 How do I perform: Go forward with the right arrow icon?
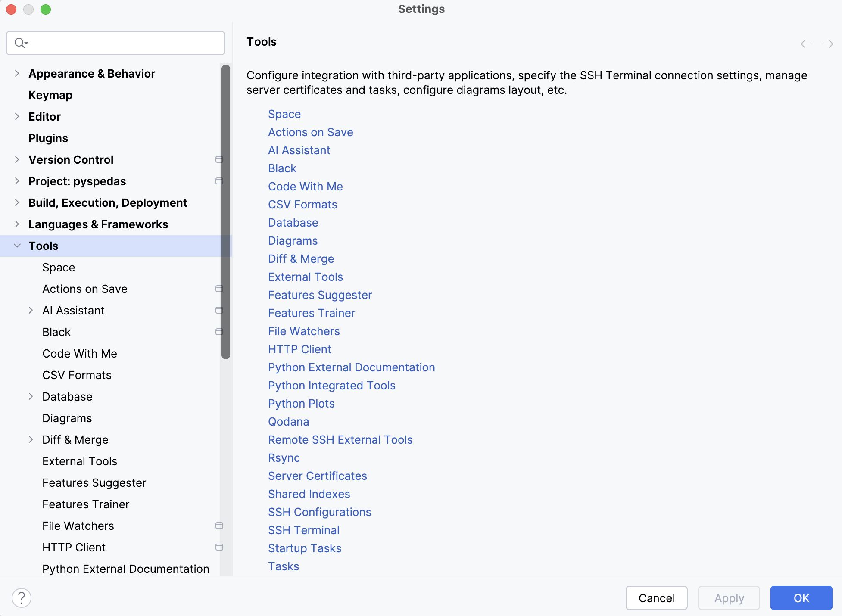click(x=828, y=44)
